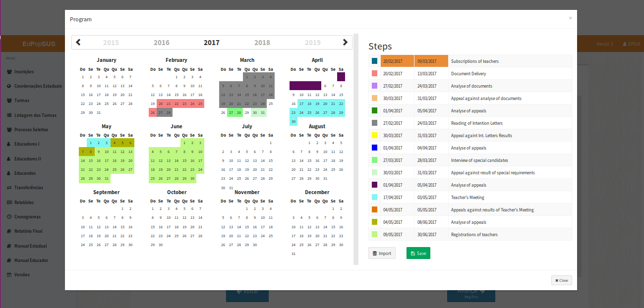Screen dimensions: 644x308
Task: Select year 2016 in calendar header
Action: [162, 43]
